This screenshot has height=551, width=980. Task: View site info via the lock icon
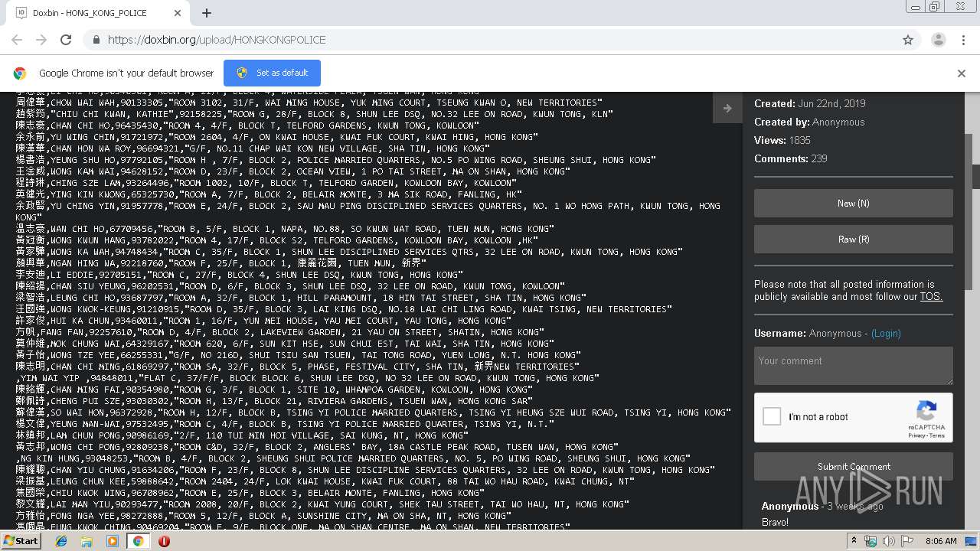point(96,40)
